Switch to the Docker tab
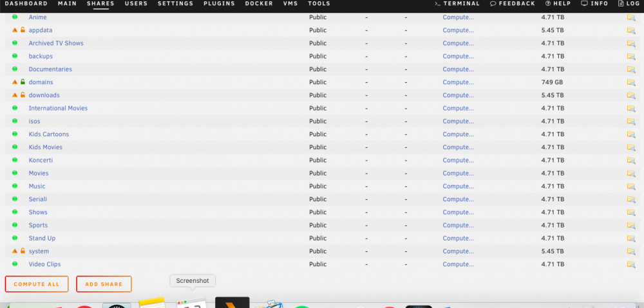Viewport: 644px width, 308px height. coord(259,3)
